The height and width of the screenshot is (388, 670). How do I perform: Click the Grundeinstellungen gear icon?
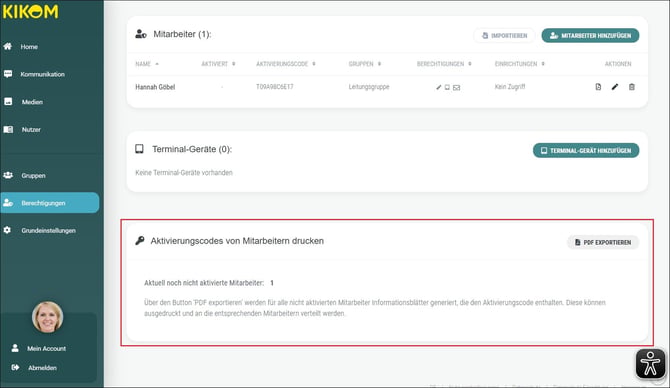(x=7, y=230)
